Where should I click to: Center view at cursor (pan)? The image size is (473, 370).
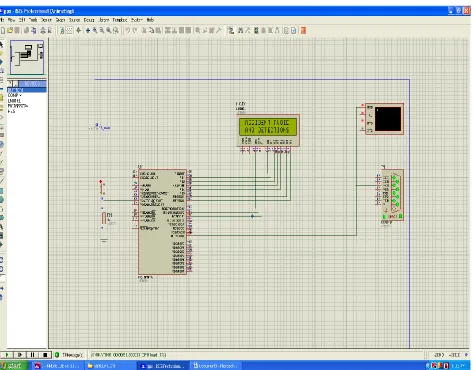tap(88, 31)
